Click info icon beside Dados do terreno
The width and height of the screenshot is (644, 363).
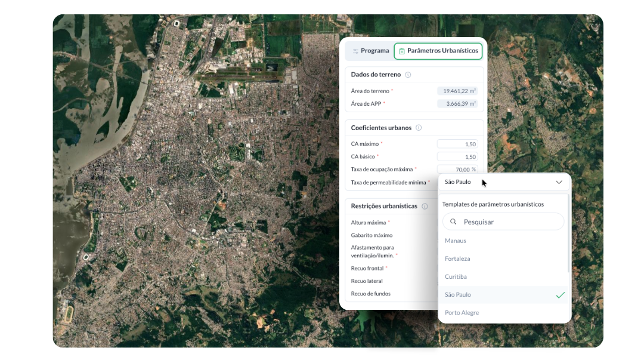click(408, 75)
